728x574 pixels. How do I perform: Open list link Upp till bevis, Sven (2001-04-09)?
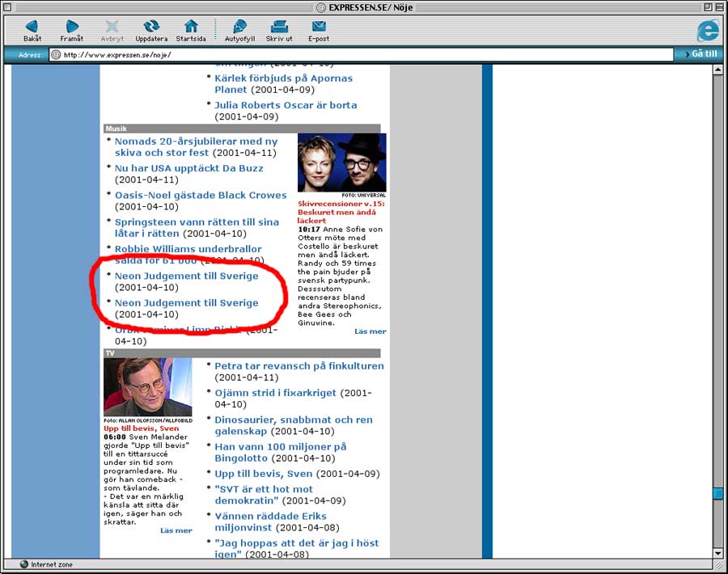(x=263, y=474)
